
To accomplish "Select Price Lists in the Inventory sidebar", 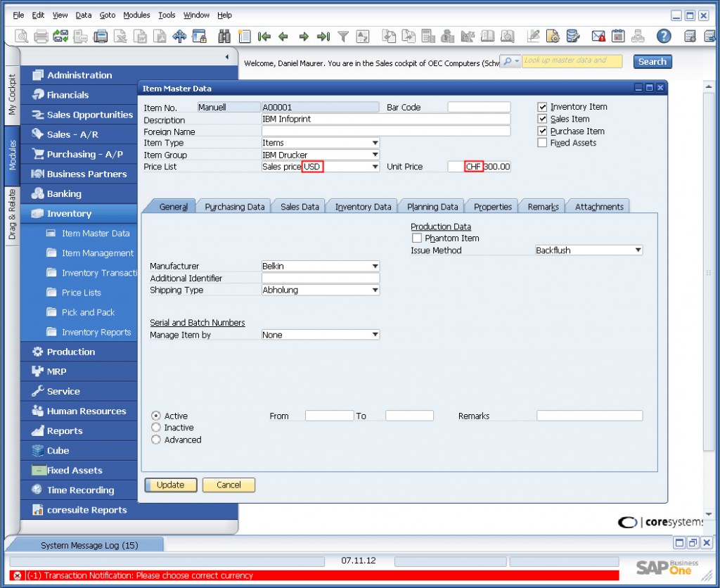I will point(82,292).
